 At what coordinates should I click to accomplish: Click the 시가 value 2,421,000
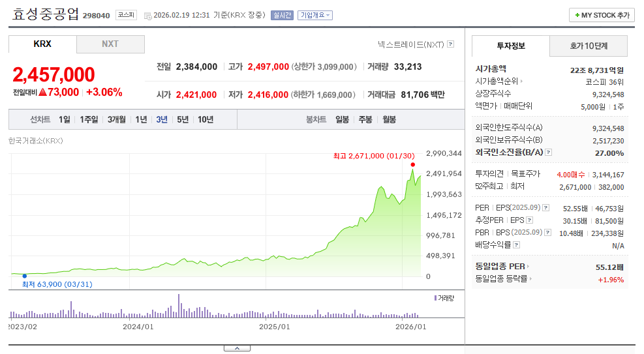(x=196, y=95)
